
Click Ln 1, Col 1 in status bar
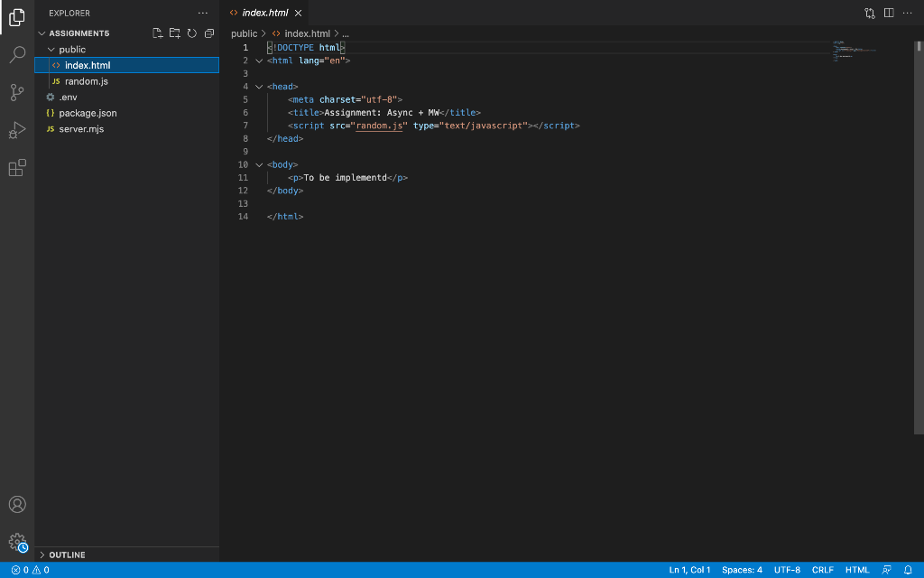(689, 570)
